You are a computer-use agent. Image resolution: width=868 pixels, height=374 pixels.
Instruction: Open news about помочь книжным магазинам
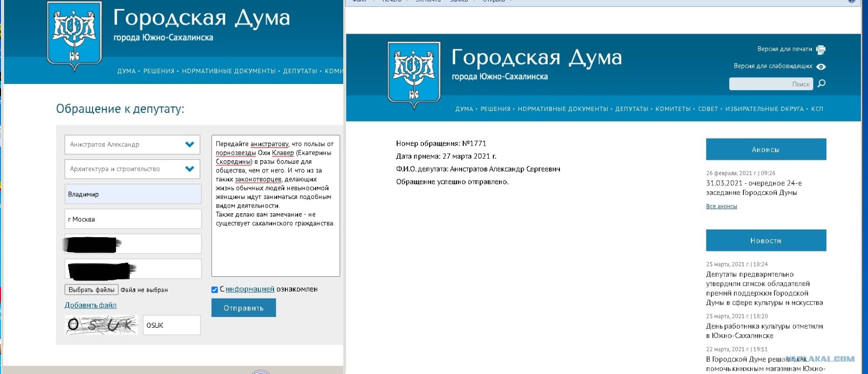coord(766,364)
